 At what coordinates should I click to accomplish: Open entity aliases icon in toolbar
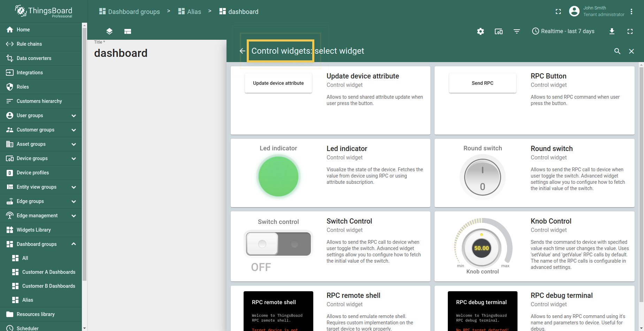point(499,31)
